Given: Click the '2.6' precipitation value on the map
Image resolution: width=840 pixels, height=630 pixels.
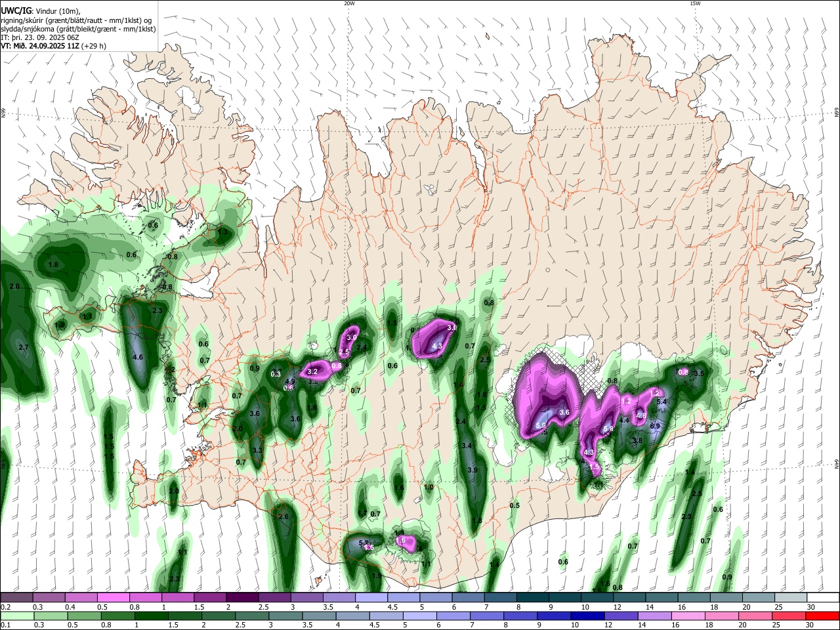Looking at the screenshot, I should (283, 517).
